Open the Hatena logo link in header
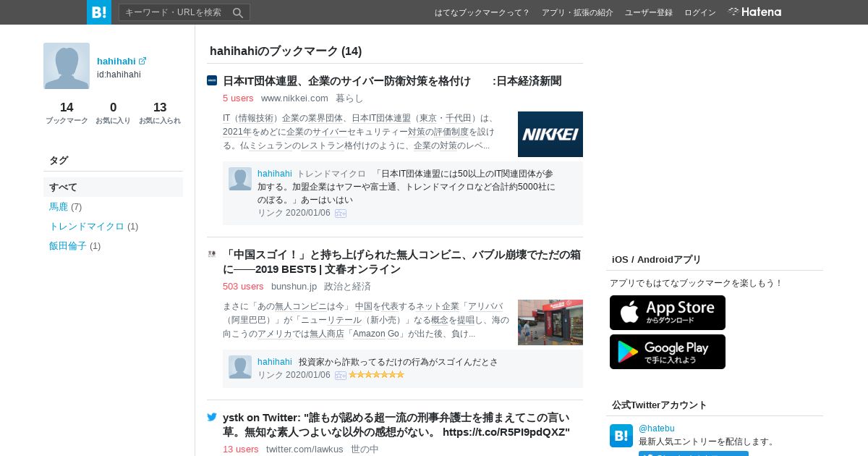This screenshot has height=456, width=868. coord(754,12)
